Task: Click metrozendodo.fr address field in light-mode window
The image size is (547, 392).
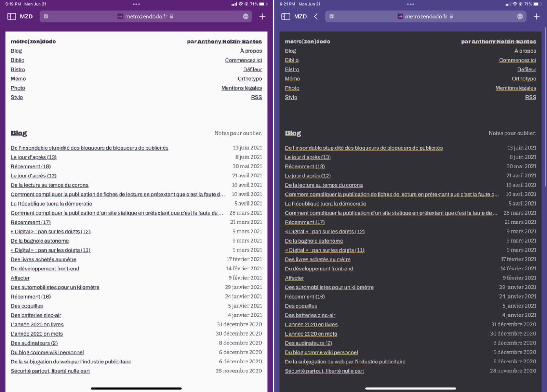Action: pyautogui.click(x=146, y=16)
